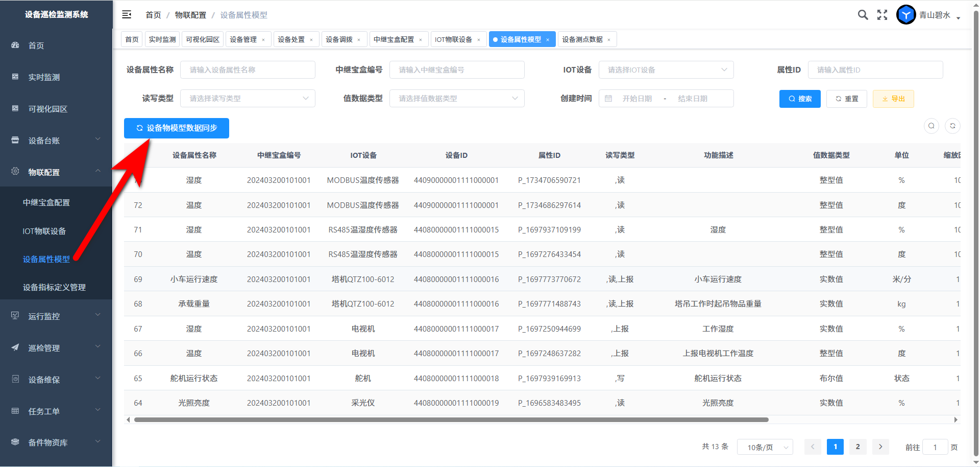980x467 pixels.
Task: Expand the 设备台账 sidebar menu
Action: tap(56, 141)
